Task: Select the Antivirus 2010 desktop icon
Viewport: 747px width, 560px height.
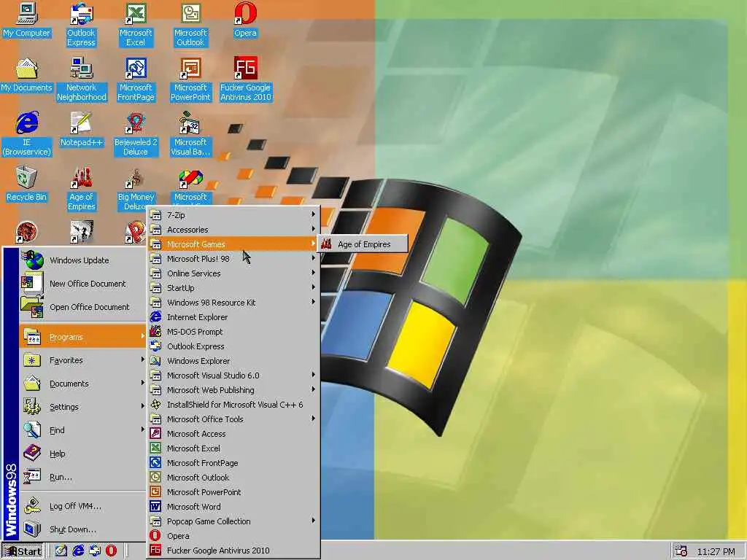Action: tap(245, 79)
